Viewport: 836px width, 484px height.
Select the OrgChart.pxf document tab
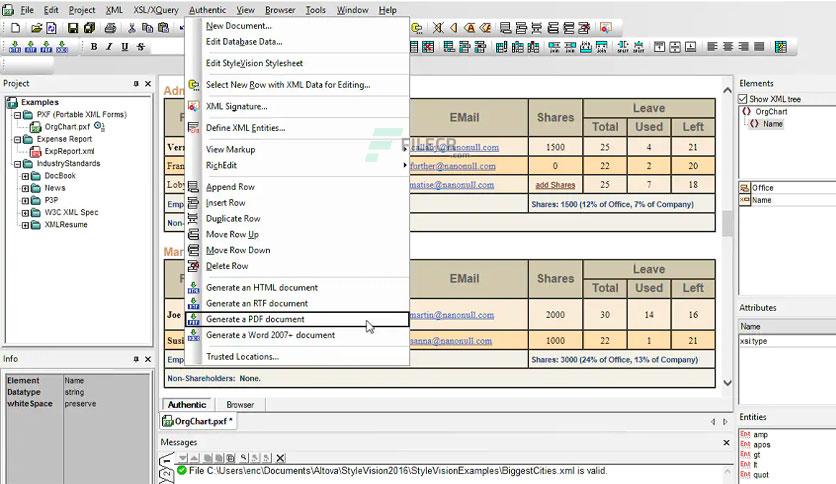pyautogui.click(x=198, y=422)
